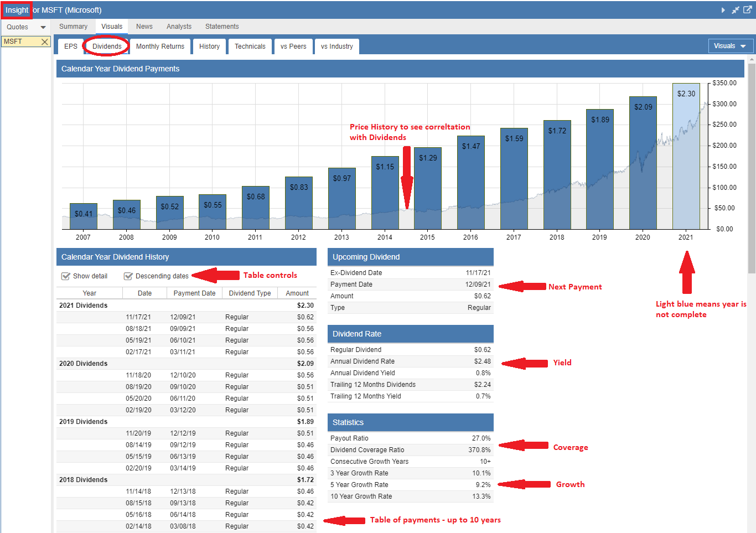Image resolution: width=756 pixels, height=533 pixels.
Task: Open the Quotes dropdown
Action: [x=25, y=27]
